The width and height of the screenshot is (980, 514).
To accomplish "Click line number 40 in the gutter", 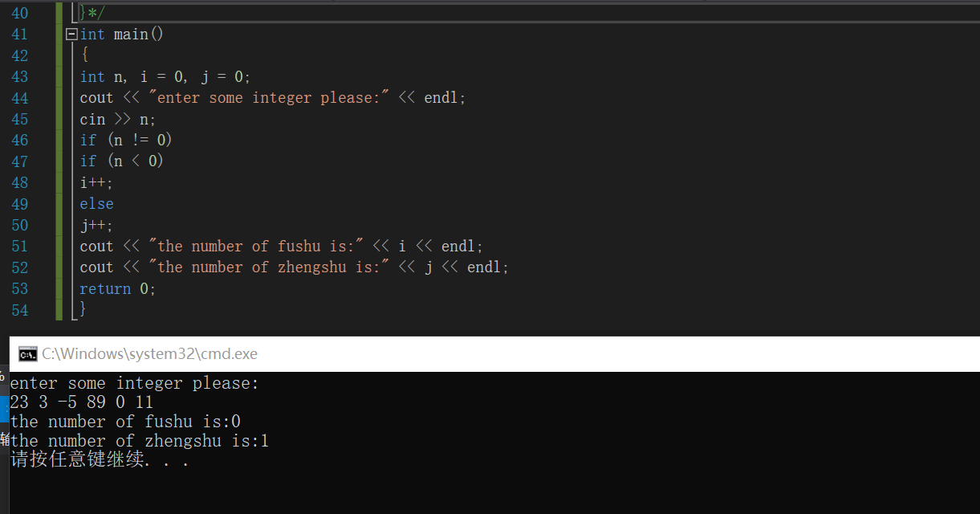I will 19,13.
